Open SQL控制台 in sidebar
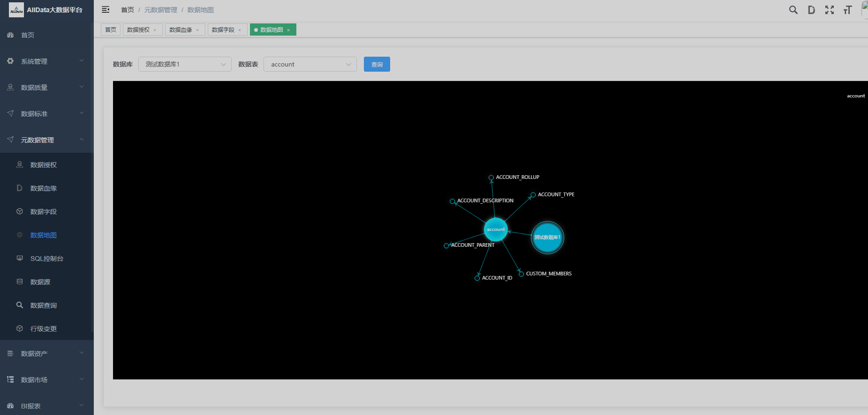This screenshot has height=415, width=868. [46, 259]
